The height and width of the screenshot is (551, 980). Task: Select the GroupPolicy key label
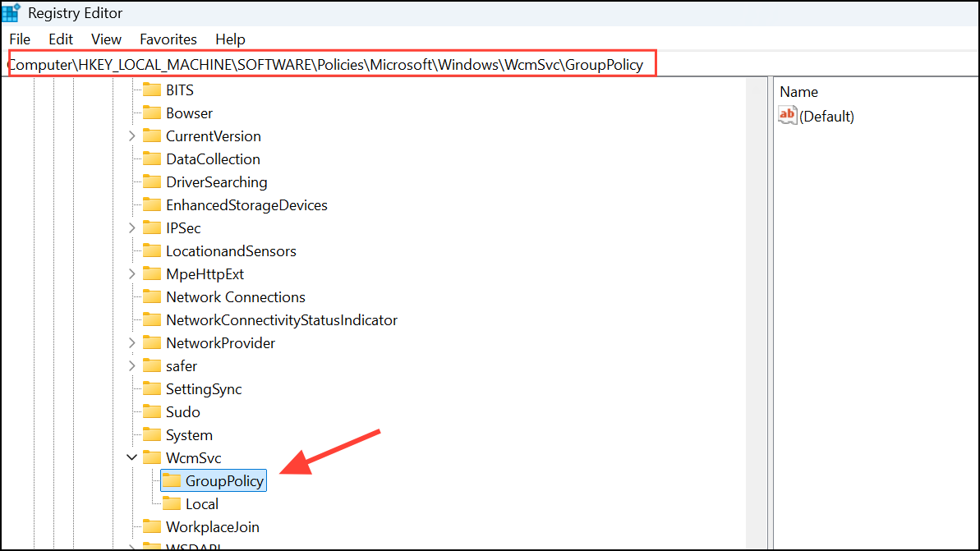pyautogui.click(x=223, y=480)
